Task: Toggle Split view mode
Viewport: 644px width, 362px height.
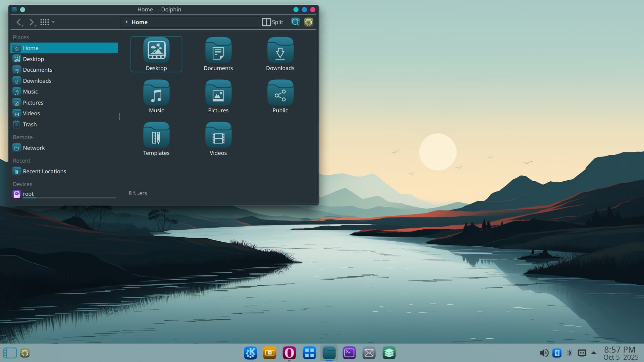Action: pos(272,22)
